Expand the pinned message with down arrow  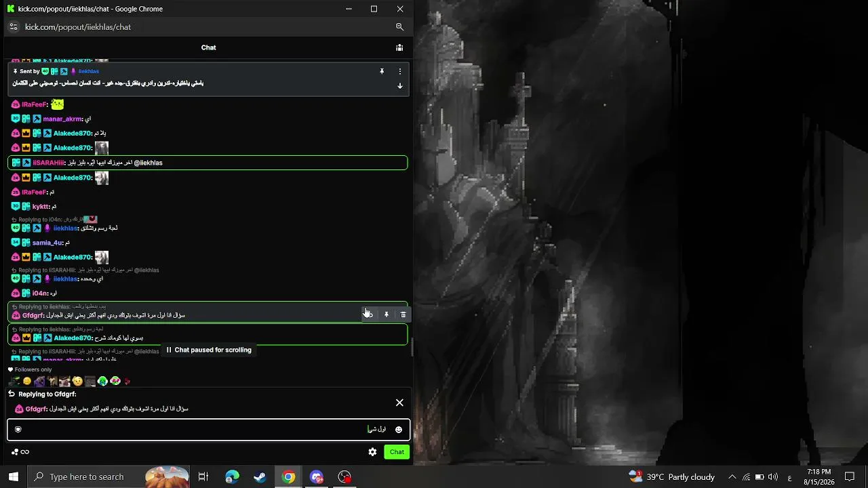[400, 86]
